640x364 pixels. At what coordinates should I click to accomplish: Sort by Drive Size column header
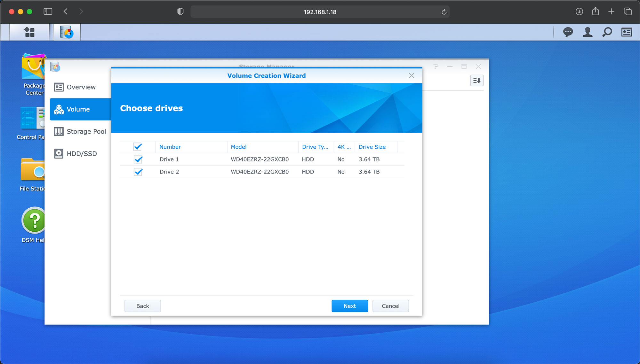372,147
